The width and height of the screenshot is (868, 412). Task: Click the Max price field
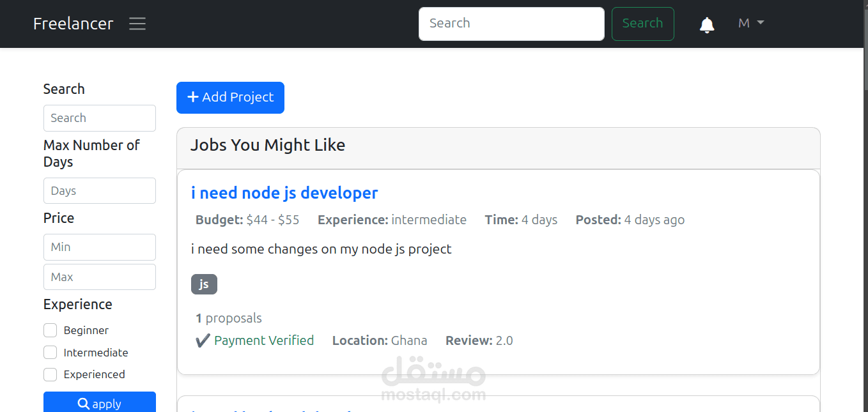[x=100, y=277]
